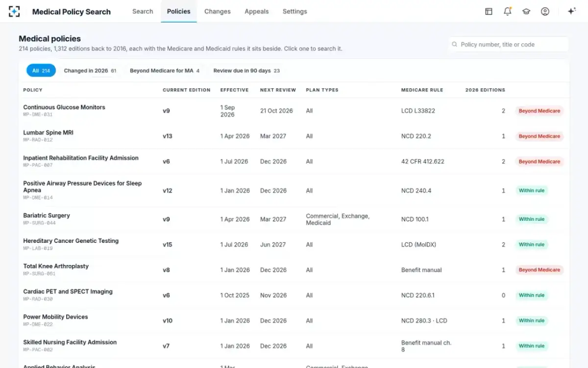The image size is (588, 368).
Task: Click LCD (MolDX) Medicare rule
Action: point(418,244)
